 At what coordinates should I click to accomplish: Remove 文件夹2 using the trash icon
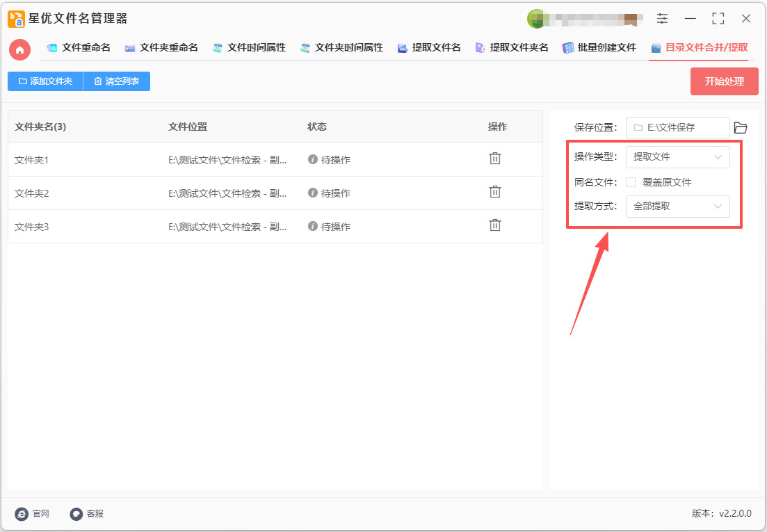pyautogui.click(x=494, y=192)
